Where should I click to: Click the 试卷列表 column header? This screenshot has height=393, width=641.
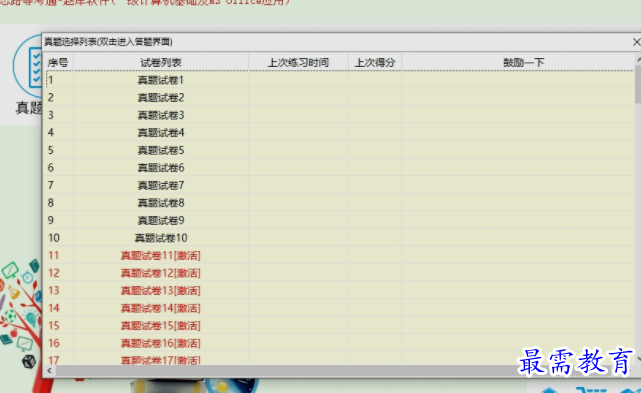tap(161, 63)
